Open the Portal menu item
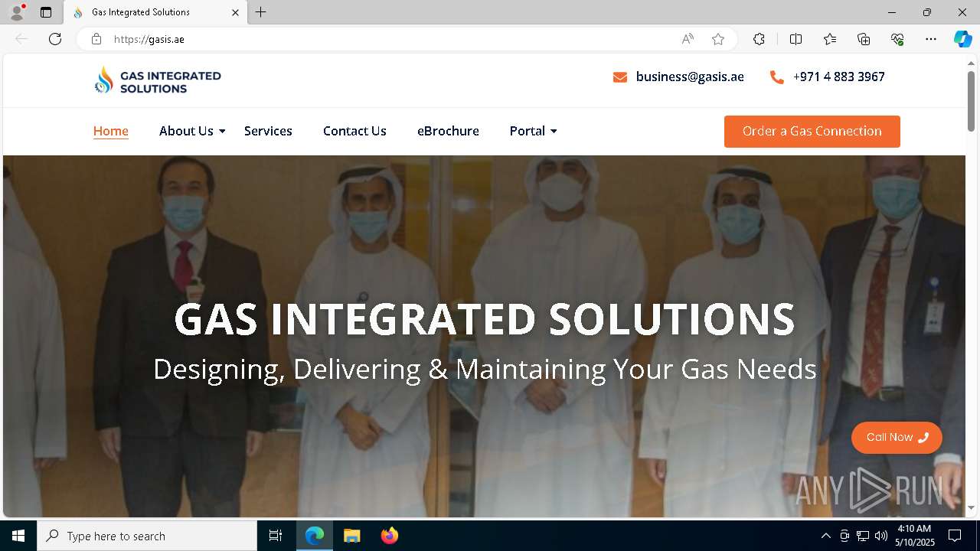Screen dimensions: 980x551 (x=528, y=131)
